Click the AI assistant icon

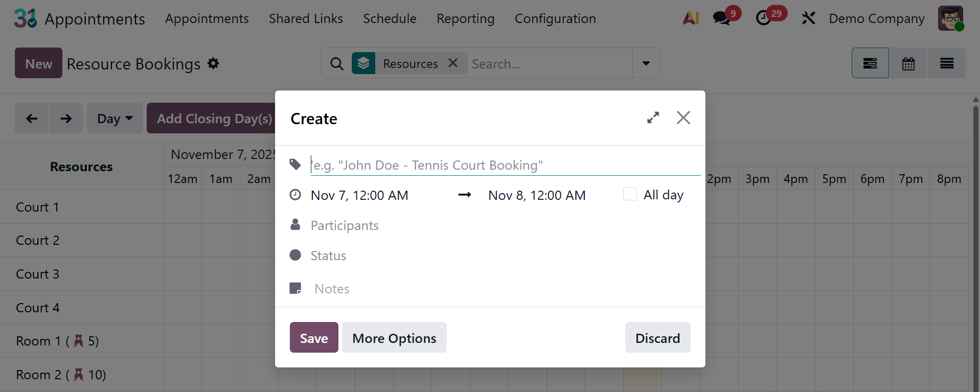pos(691,18)
